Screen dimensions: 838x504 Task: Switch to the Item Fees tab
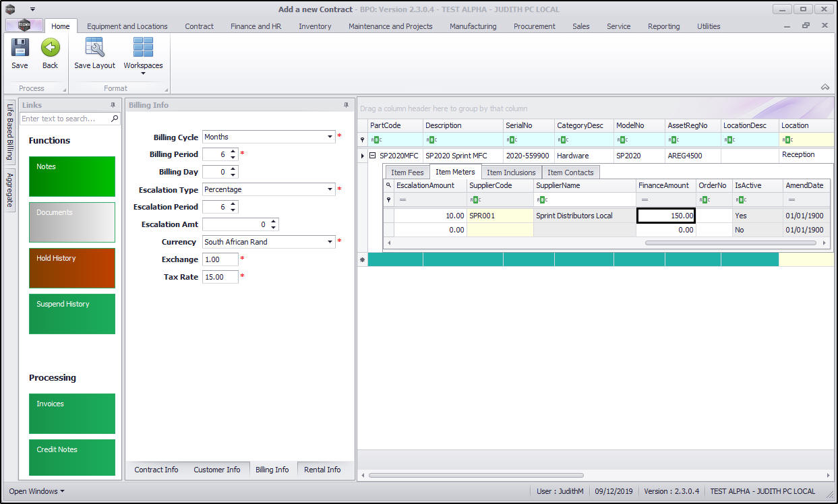click(x=407, y=172)
